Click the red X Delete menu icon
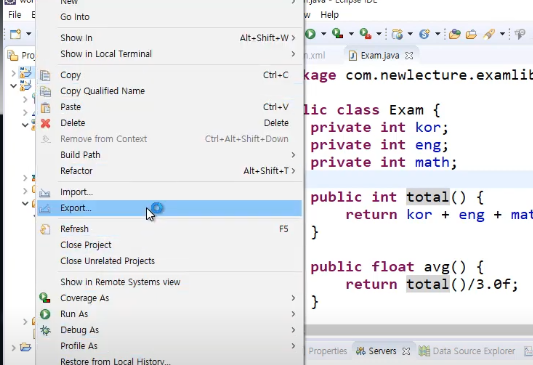Viewport: 533px width, 365px height. point(46,123)
